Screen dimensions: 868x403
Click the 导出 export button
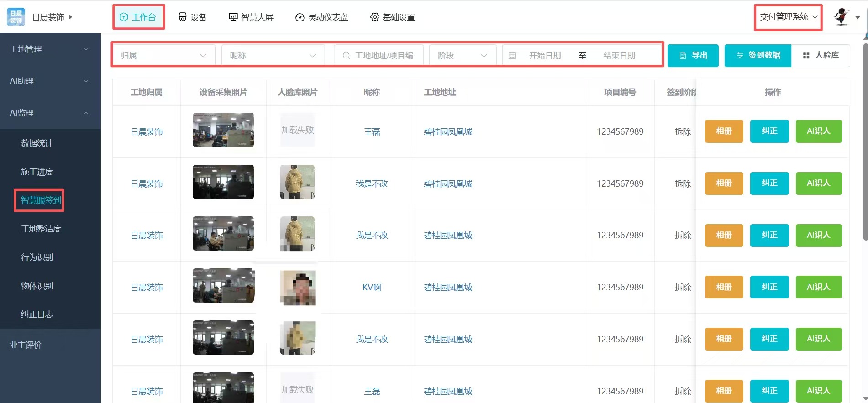(693, 56)
